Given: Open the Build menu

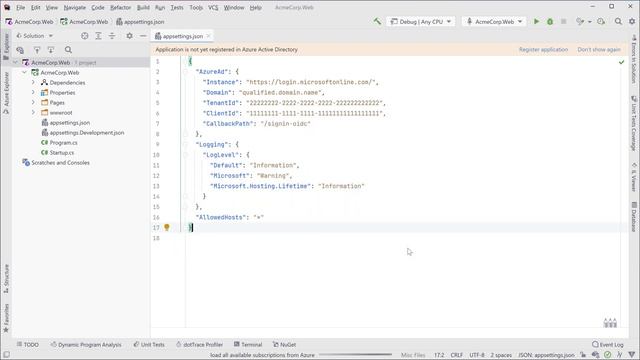Looking at the screenshot, I should pyautogui.click(x=143, y=7).
